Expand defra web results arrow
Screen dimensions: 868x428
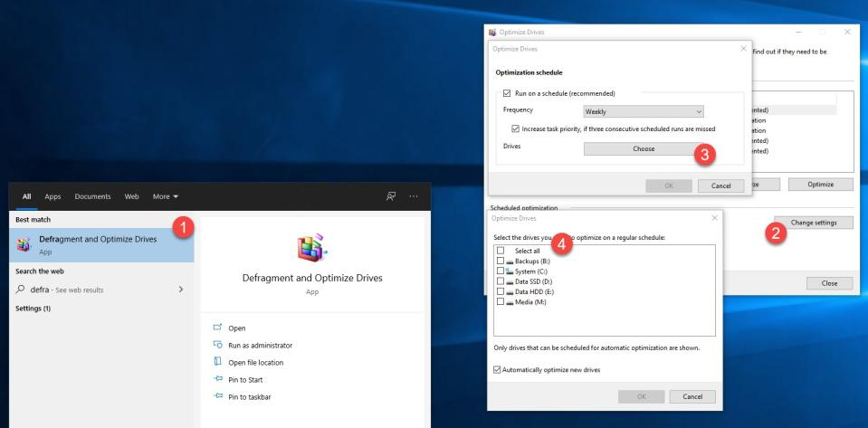(180, 289)
